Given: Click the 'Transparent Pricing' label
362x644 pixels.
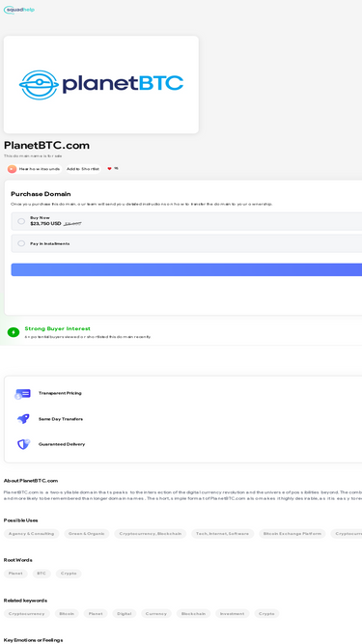Looking at the screenshot, I should tap(60, 393).
